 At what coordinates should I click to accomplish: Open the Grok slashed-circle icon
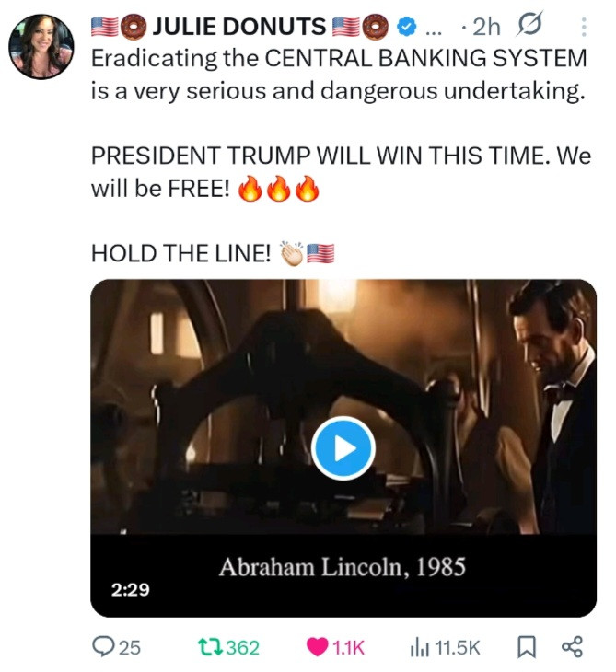529,25
